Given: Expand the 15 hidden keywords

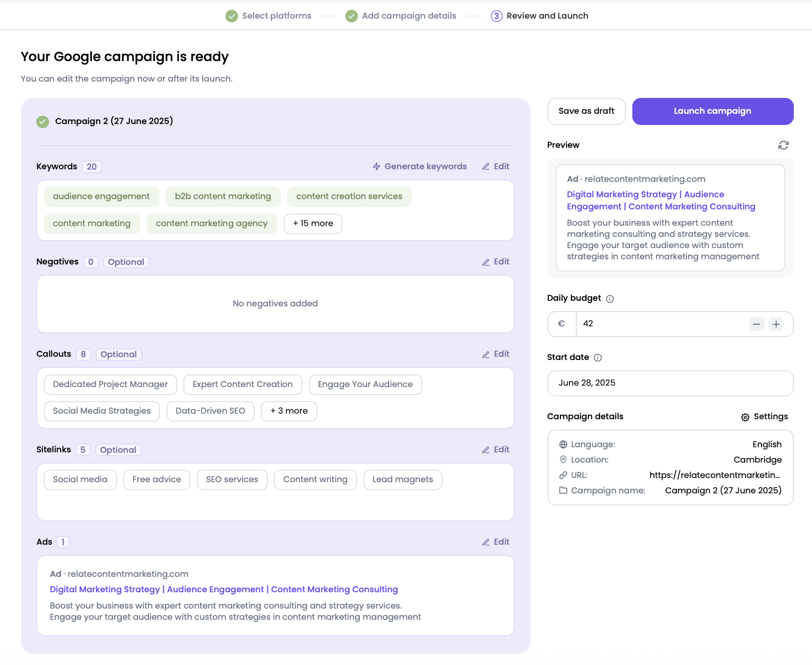Looking at the screenshot, I should coord(313,223).
